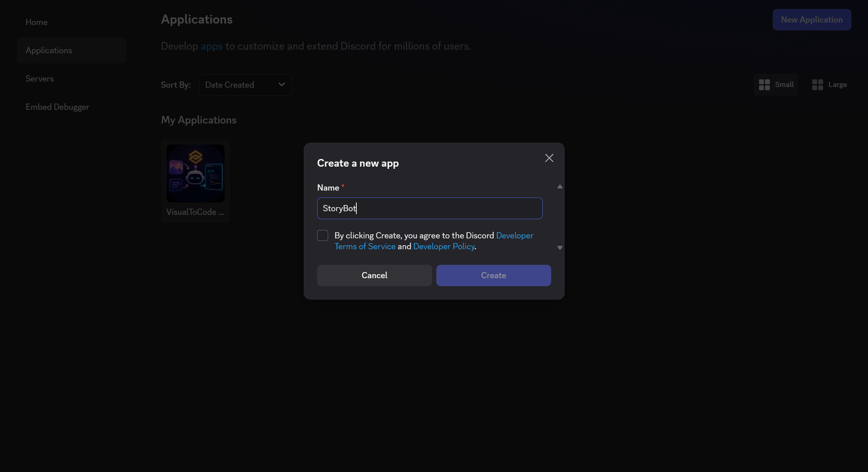Open the Developer Policy link
This screenshot has width=868, height=472.
pos(444,246)
